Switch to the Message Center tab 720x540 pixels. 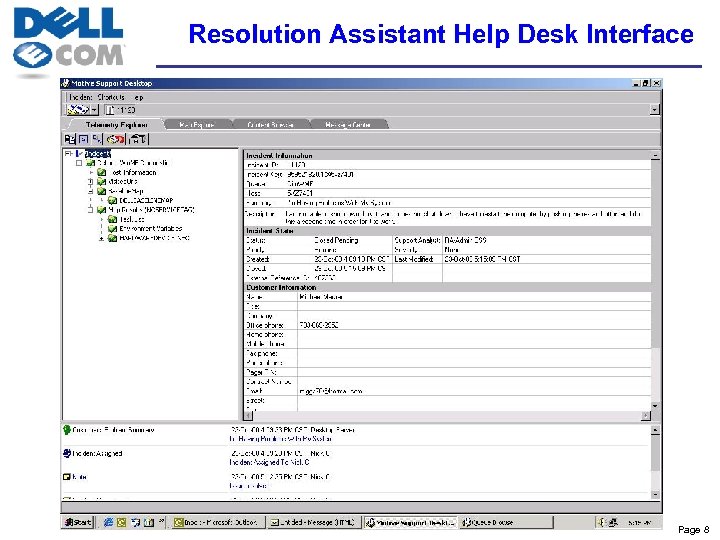tap(348, 124)
